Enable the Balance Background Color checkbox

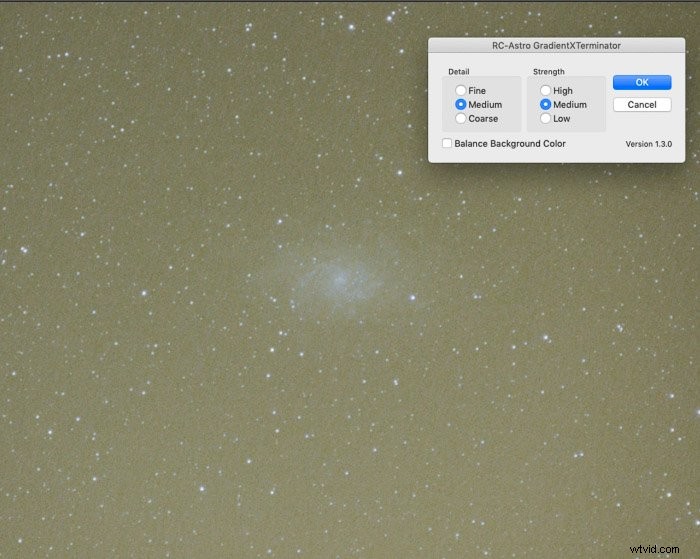[x=447, y=143]
